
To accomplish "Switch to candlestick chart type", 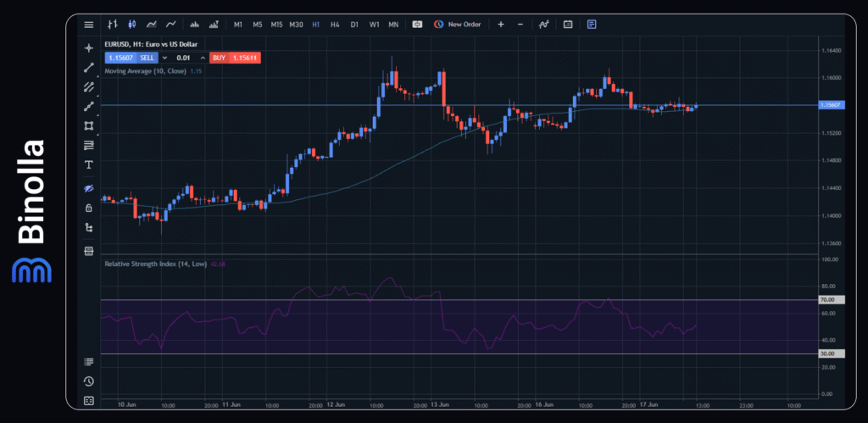I will [x=131, y=25].
